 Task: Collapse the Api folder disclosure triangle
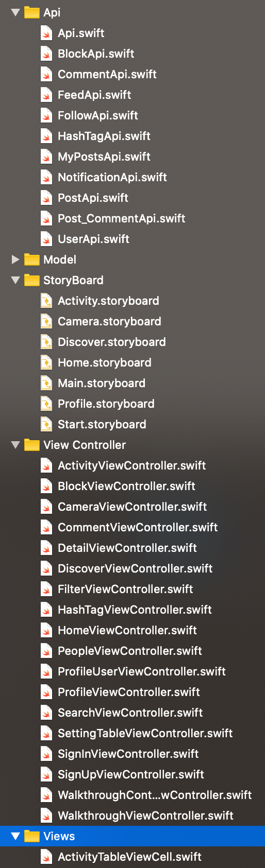pos(15,12)
